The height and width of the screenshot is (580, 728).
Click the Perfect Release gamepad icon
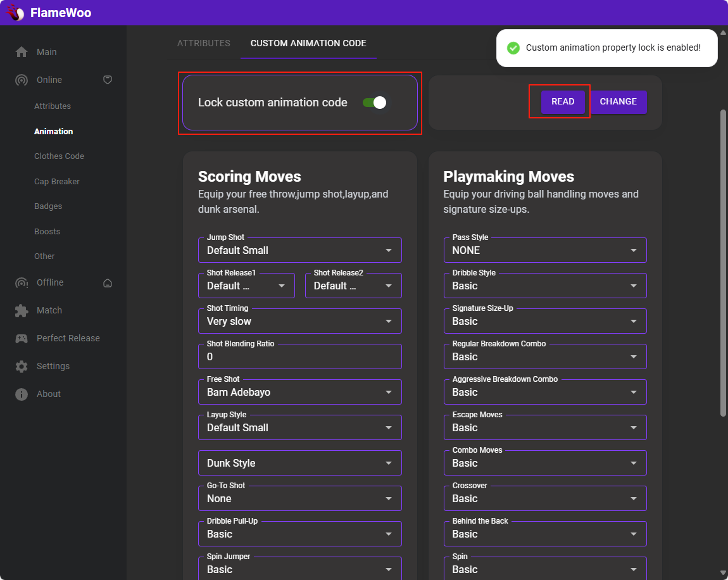pos(22,338)
